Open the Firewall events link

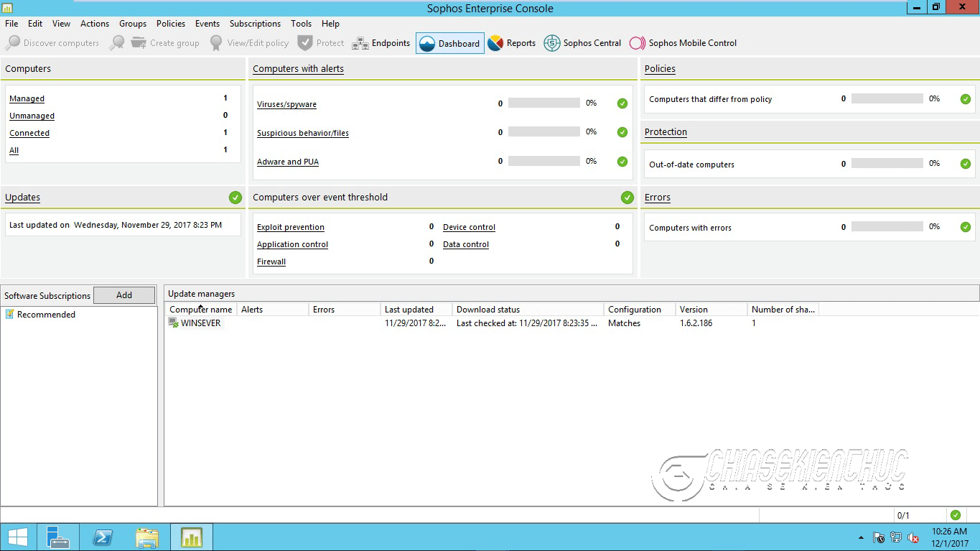(271, 261)
